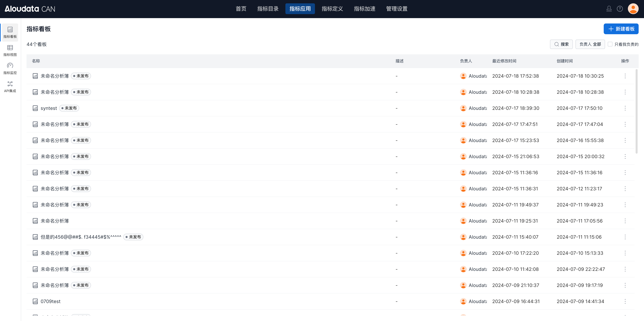Viewport: 644px width, 321px height.
Task: Open the 指标目录 top menu
Action: pyautogui.click(x=268, y=9)
